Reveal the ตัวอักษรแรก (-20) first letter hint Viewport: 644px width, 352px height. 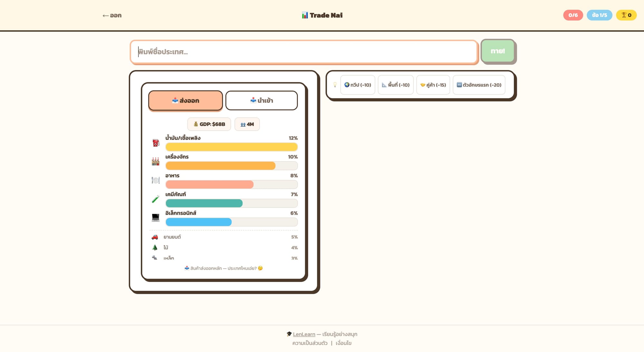479,85
